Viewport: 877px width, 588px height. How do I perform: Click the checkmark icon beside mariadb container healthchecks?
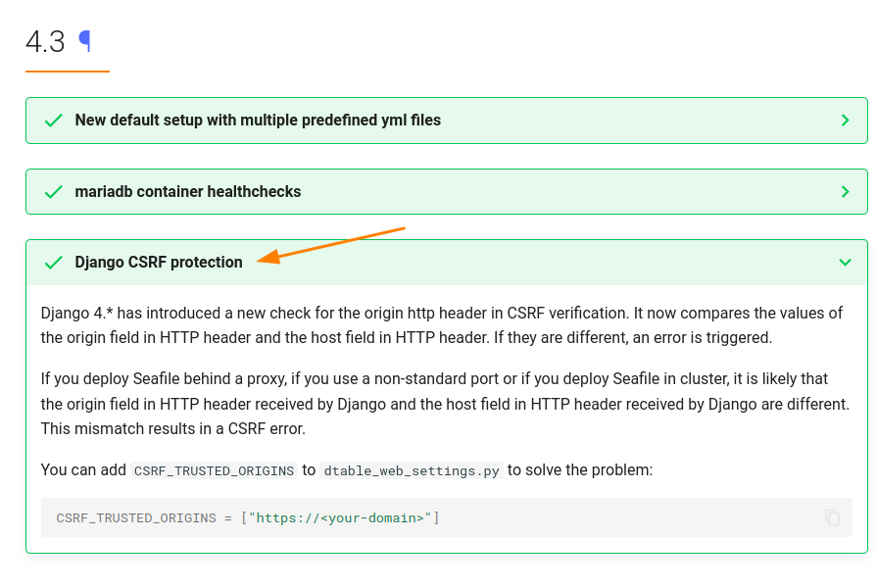tap(54, 192)
